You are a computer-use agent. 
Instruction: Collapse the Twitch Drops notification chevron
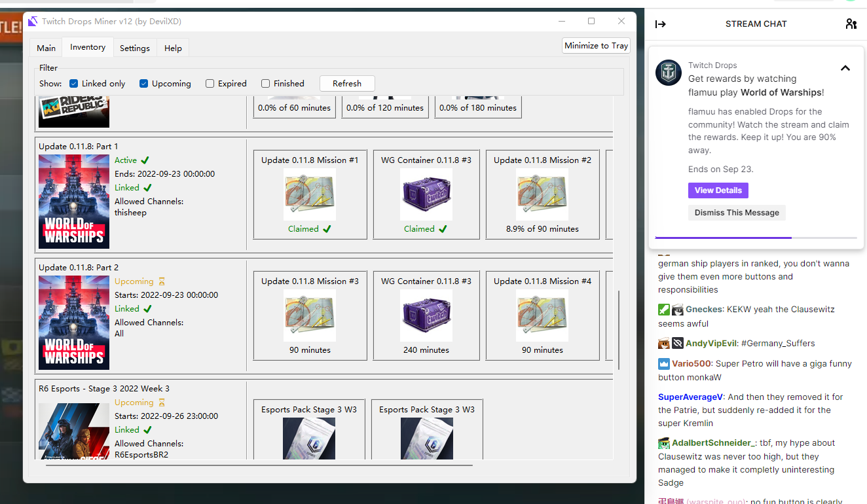click(x=845, y=67)
